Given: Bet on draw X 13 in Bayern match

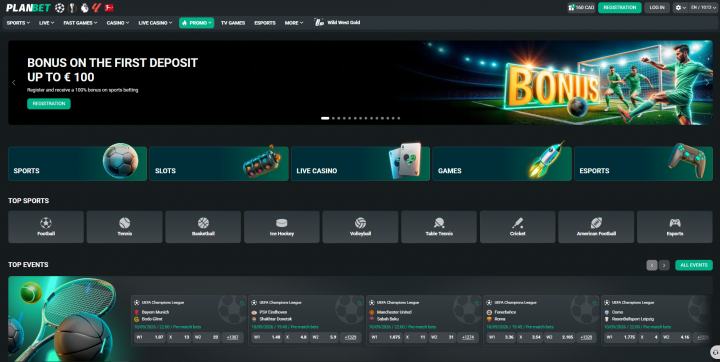Looking at the screenshot, I should coord(179,337).
